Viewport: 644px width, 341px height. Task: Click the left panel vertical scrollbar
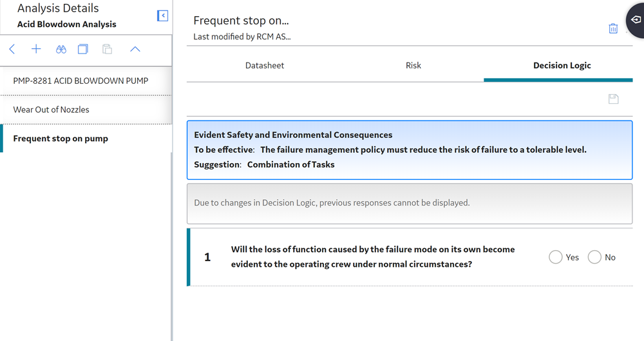coord(171,247)
